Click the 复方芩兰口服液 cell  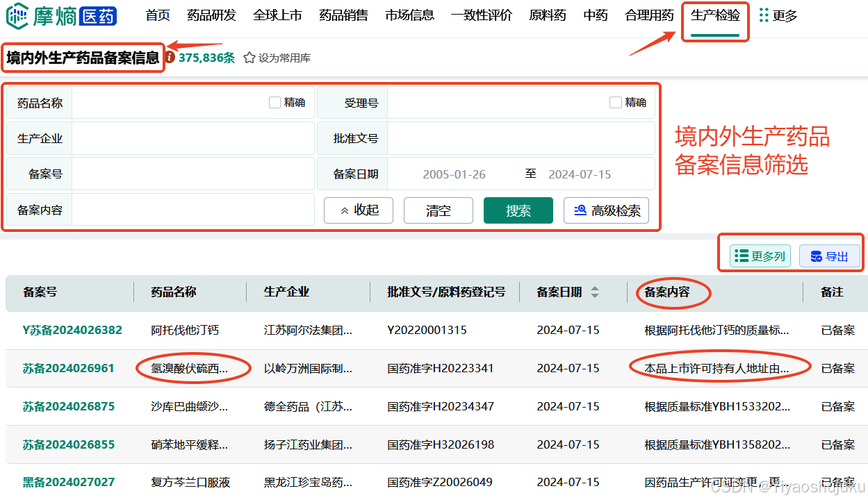190,482
